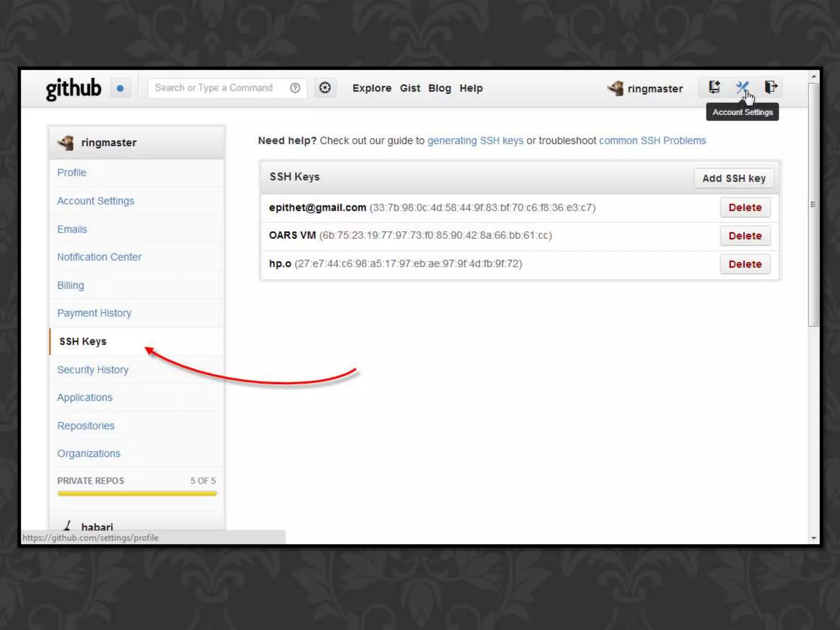
Task: Click the private repos usage bar
Action: pyautogui.click(x=137, y=493)
